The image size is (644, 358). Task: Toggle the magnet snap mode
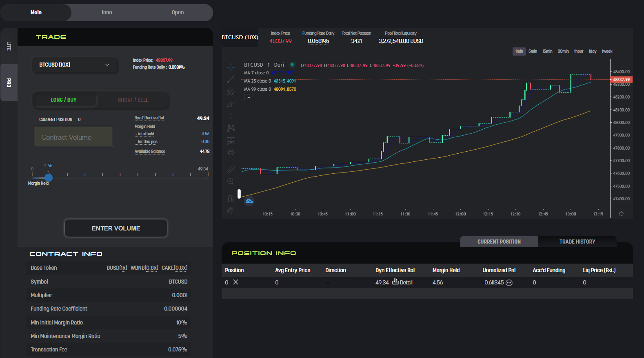231,198
